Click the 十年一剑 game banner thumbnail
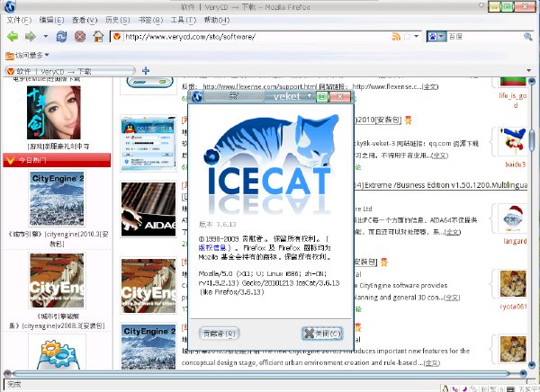This screenshot has width=540, height=392. (54, 112)
